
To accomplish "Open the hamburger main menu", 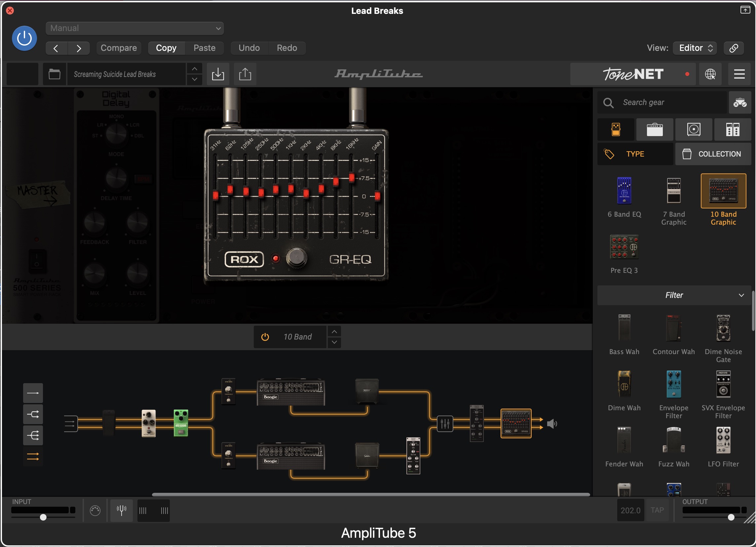I will pos(739,74).
